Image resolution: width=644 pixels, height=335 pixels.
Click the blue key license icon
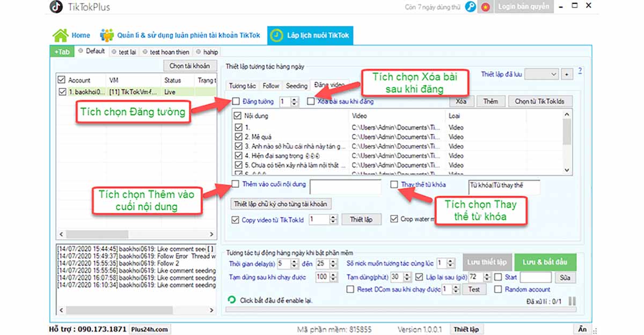coord(471,7)
